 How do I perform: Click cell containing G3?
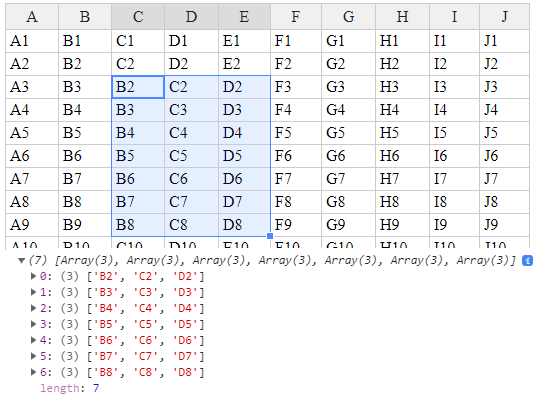coord(349,87)
